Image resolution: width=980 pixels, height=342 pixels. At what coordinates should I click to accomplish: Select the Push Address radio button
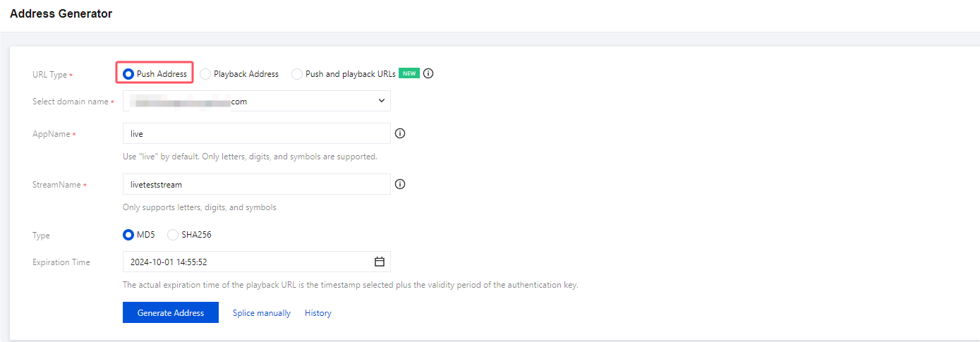pyautogui.click(x=128, y=73)
